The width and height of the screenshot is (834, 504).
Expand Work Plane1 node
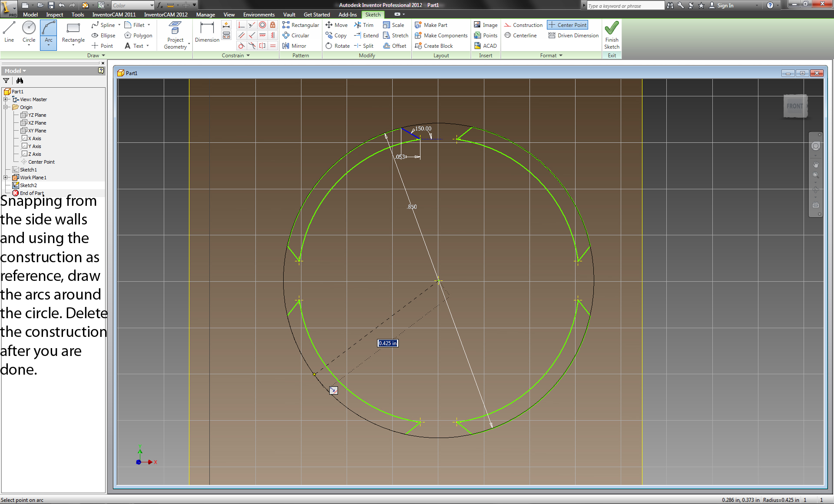6,178
